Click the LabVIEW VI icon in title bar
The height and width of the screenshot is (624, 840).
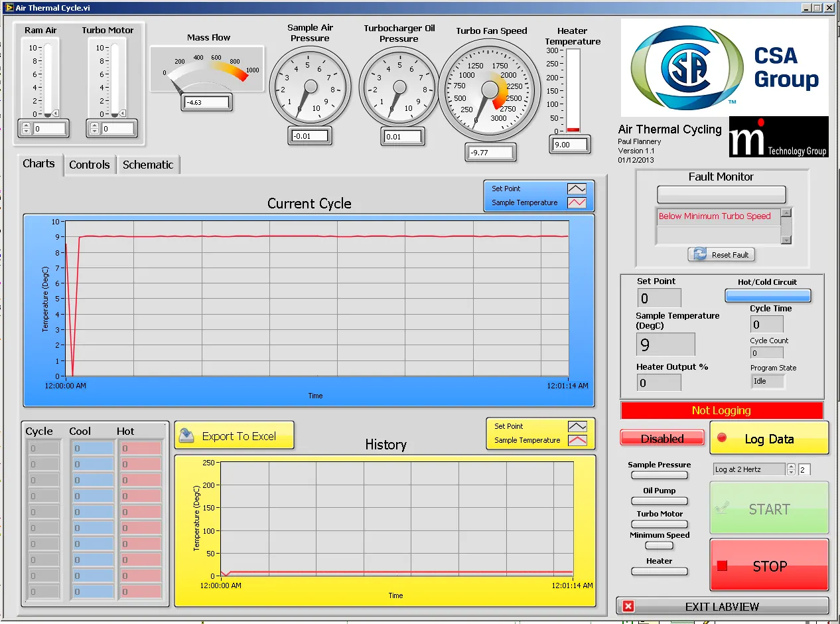click(x=9, y=7)
